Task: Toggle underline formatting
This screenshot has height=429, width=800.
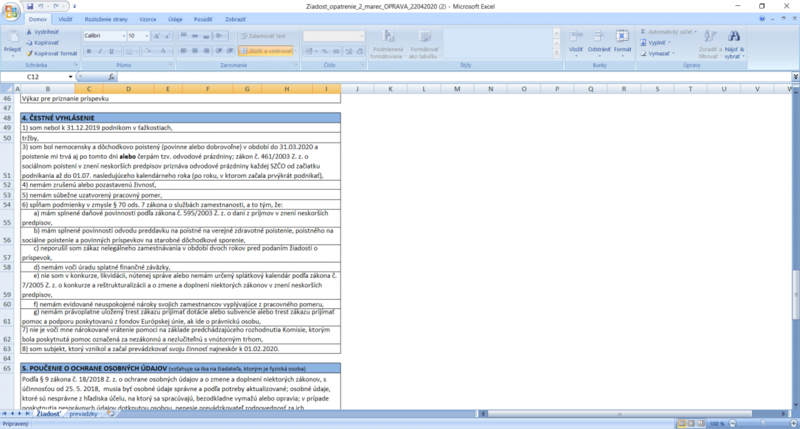Action: [111, 51]
